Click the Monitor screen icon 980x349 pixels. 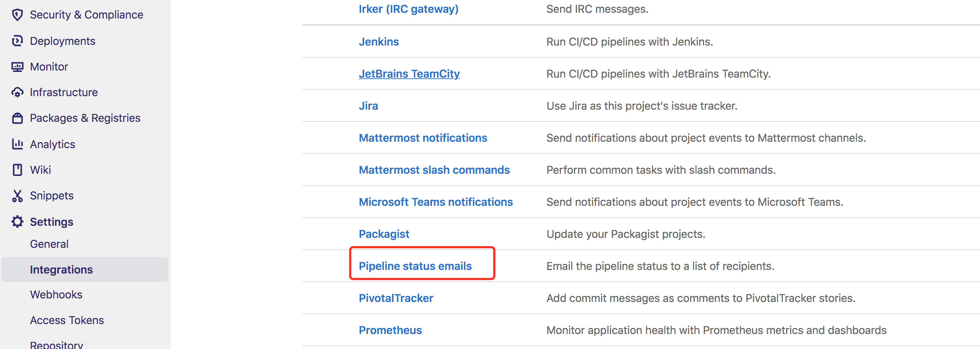(17, 67)
